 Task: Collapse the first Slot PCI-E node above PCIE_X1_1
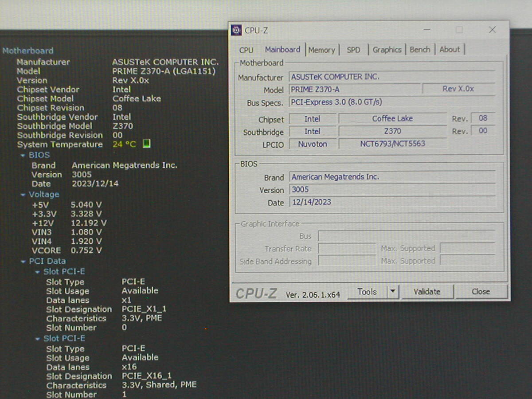pos(38,272)
